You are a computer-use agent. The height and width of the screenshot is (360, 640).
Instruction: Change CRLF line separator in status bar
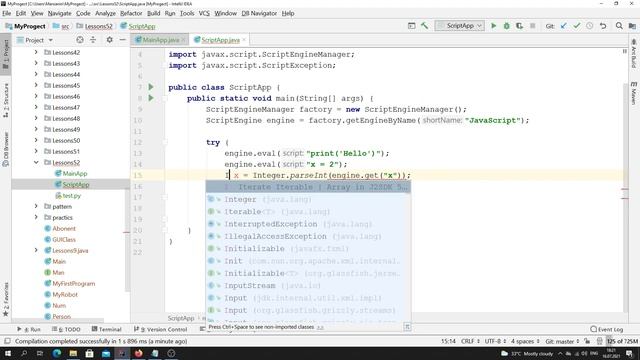click(470, 341)
